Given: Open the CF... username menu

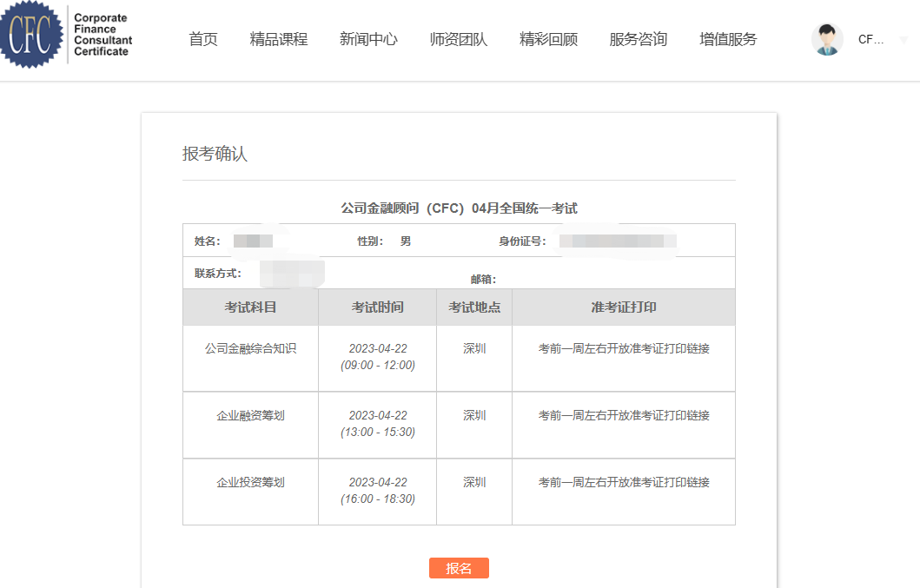Looking at the screenshot, I should [x=870, y=39].
